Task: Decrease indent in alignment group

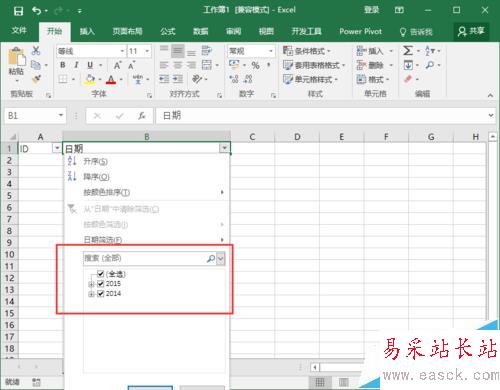Action: [164, 79]
